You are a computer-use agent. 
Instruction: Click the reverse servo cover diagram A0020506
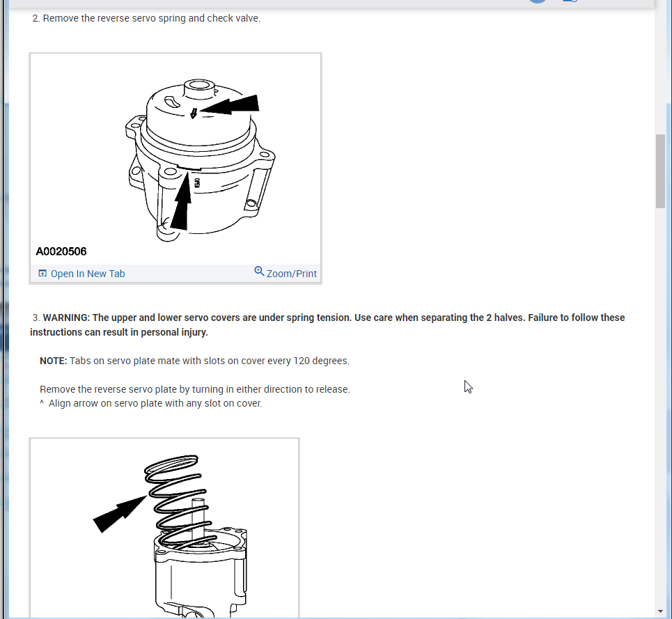coord(175,159)
